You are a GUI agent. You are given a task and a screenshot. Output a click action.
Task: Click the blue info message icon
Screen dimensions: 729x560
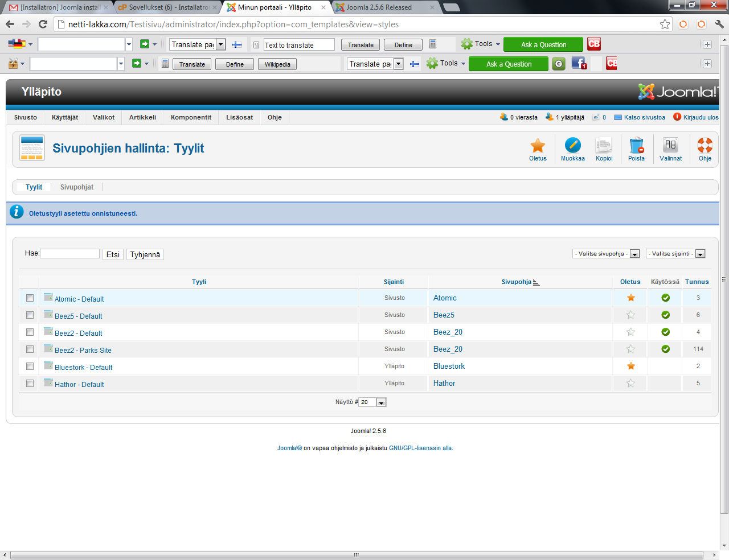(x=17, y=212)
